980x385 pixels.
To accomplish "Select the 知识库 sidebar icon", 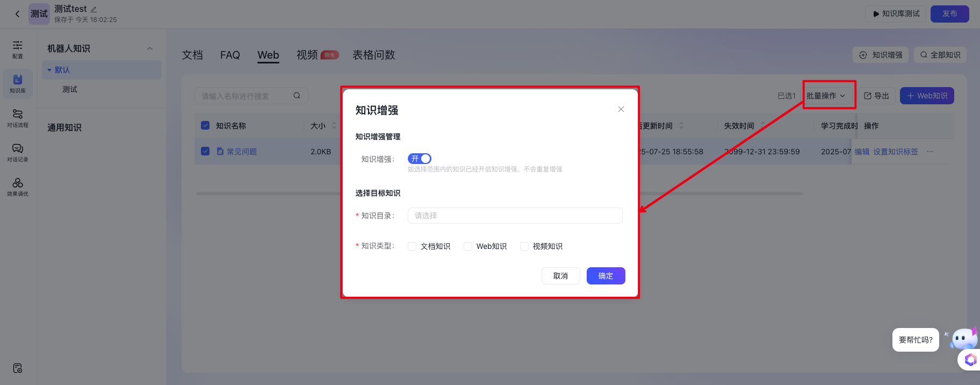I will point(18,83).
